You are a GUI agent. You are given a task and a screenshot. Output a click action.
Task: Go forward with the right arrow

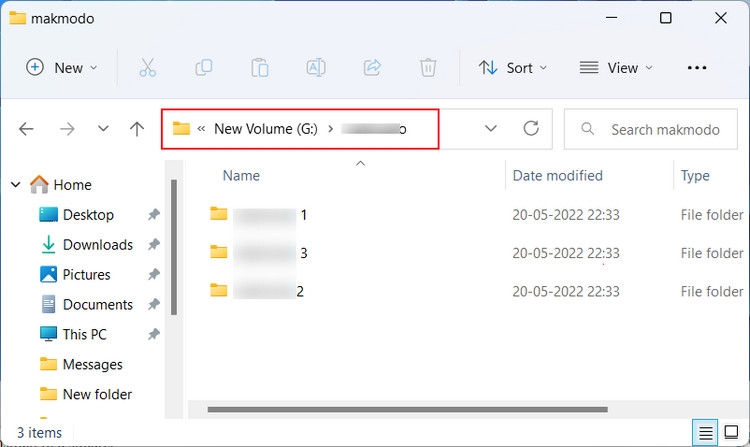click(67, 129)
